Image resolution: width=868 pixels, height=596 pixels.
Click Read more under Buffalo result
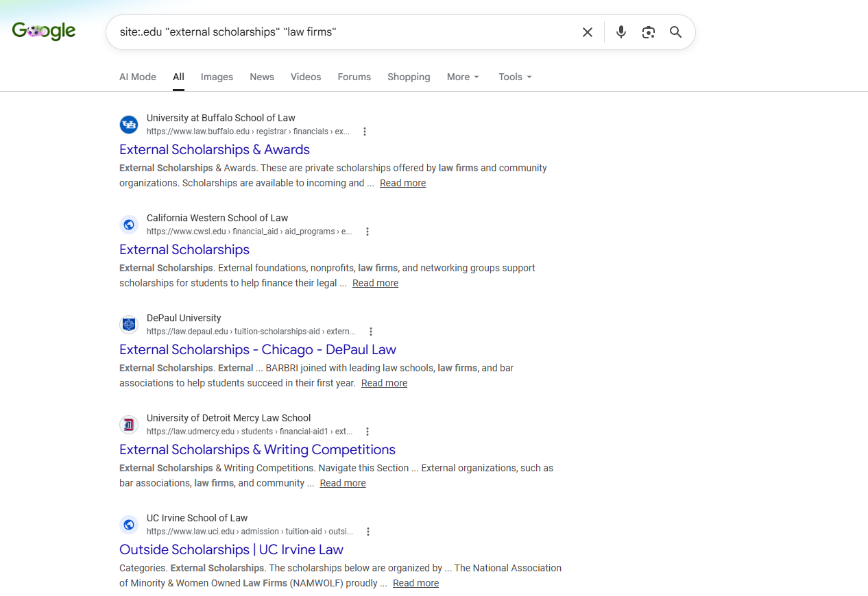402,183
